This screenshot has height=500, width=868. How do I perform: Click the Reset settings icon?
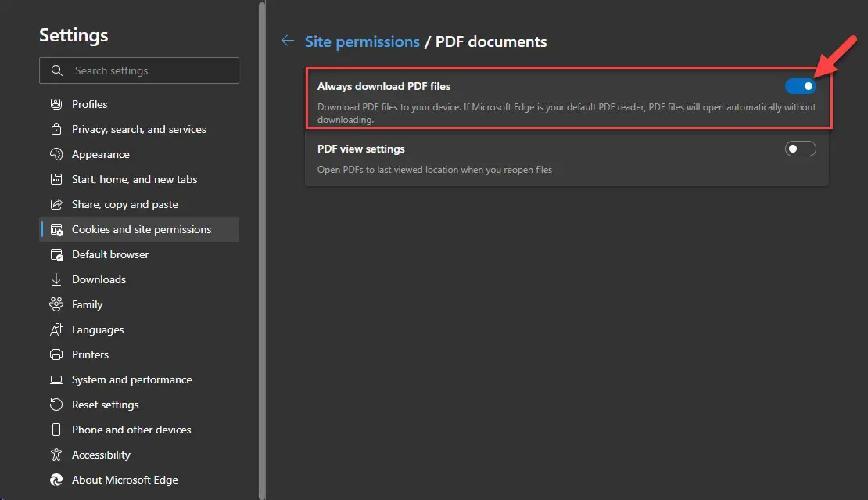coord(56,405)
